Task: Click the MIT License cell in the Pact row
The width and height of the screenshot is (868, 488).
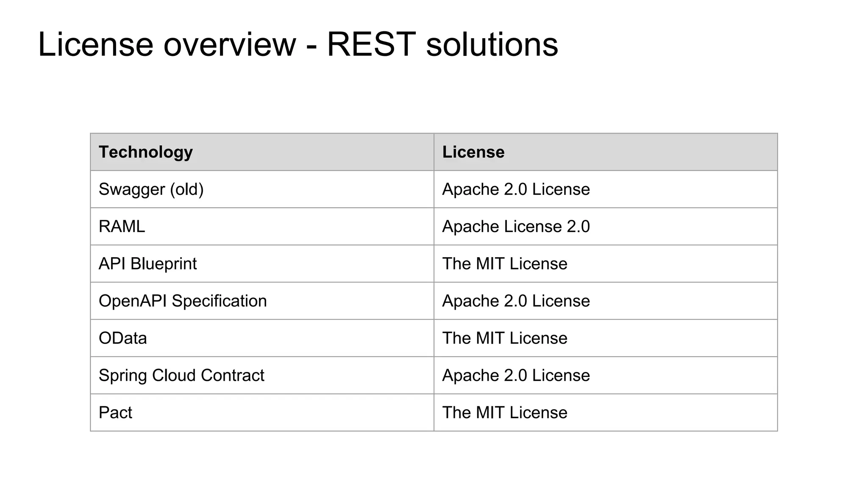Action: click(504, 413)
